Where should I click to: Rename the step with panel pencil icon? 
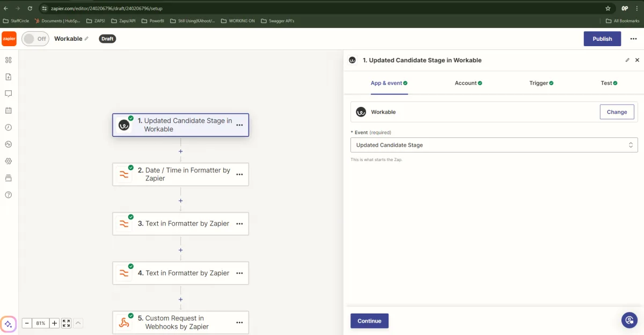(x=627, y=60)
